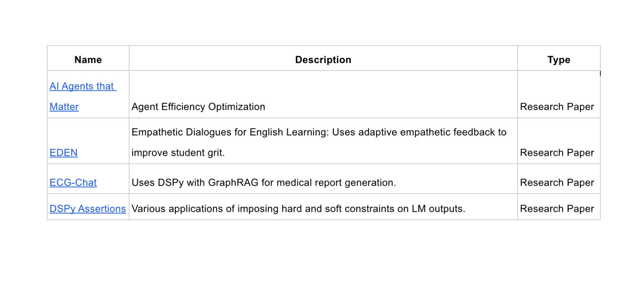644x282 pixels.
Task: Click Research Paper in DSPy Assertions row
Action: (557, 209)
